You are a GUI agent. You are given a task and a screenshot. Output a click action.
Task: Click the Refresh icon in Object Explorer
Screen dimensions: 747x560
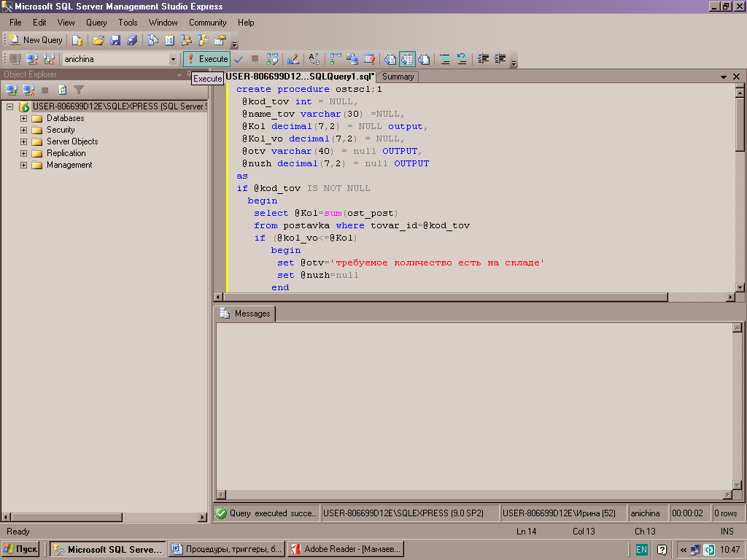pos(62,90)
